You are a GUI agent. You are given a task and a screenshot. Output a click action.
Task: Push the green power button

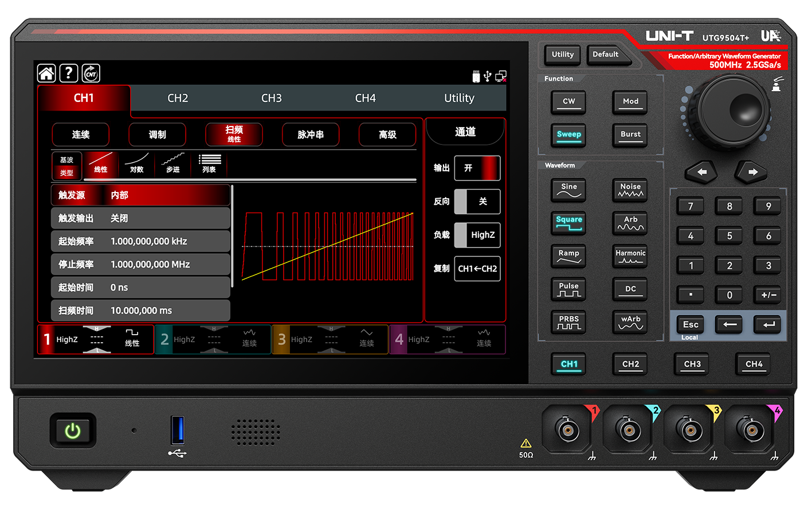pos(73,430)
